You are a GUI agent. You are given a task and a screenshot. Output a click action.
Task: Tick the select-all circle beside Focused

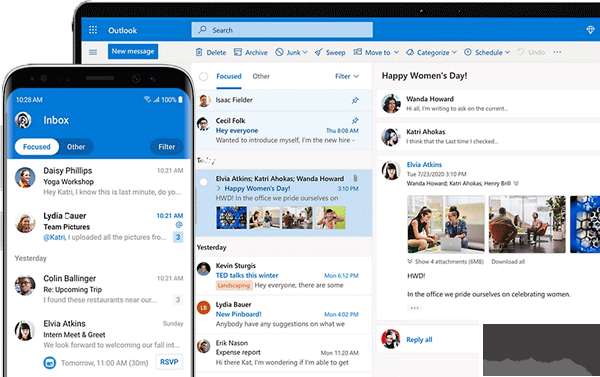click(204, 77)
